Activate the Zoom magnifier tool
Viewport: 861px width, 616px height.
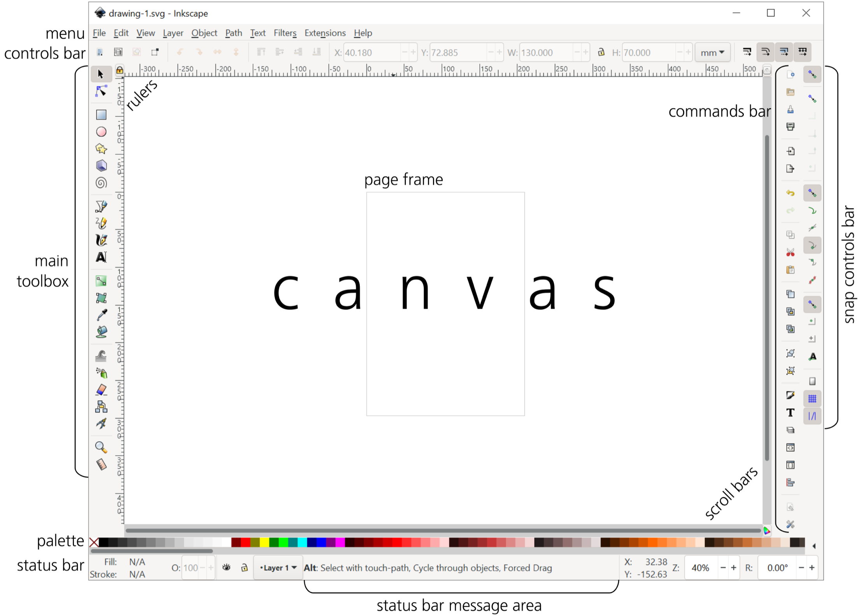101,447
